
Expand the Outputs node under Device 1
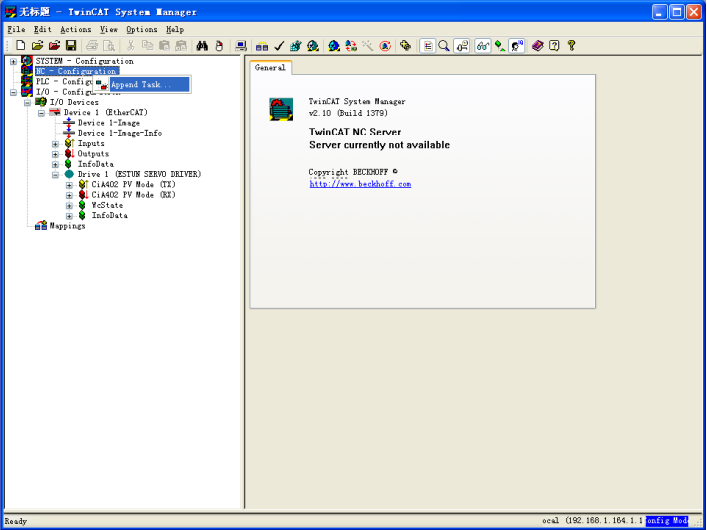click(55, 154)
